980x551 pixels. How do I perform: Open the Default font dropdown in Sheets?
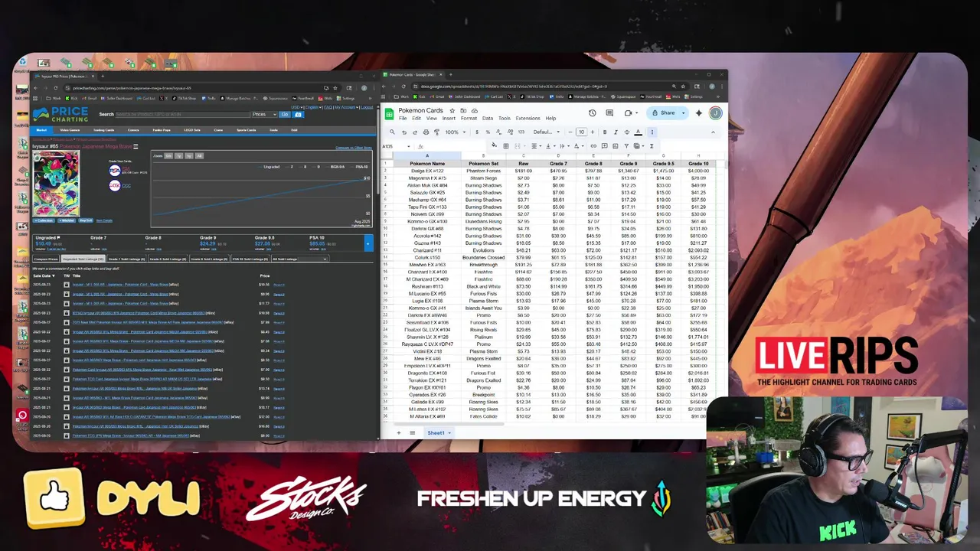click(546, 132)
